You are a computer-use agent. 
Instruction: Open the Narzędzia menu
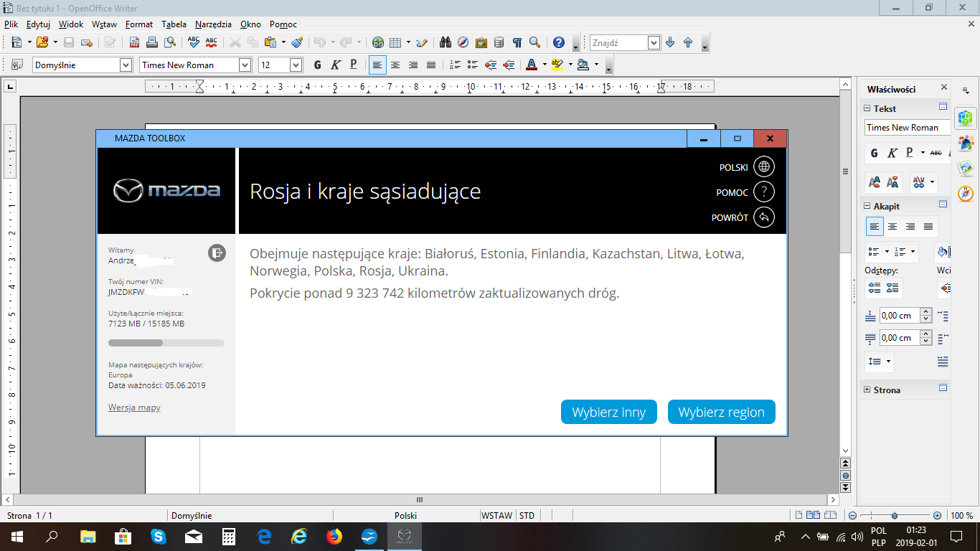tap(213, 24)
